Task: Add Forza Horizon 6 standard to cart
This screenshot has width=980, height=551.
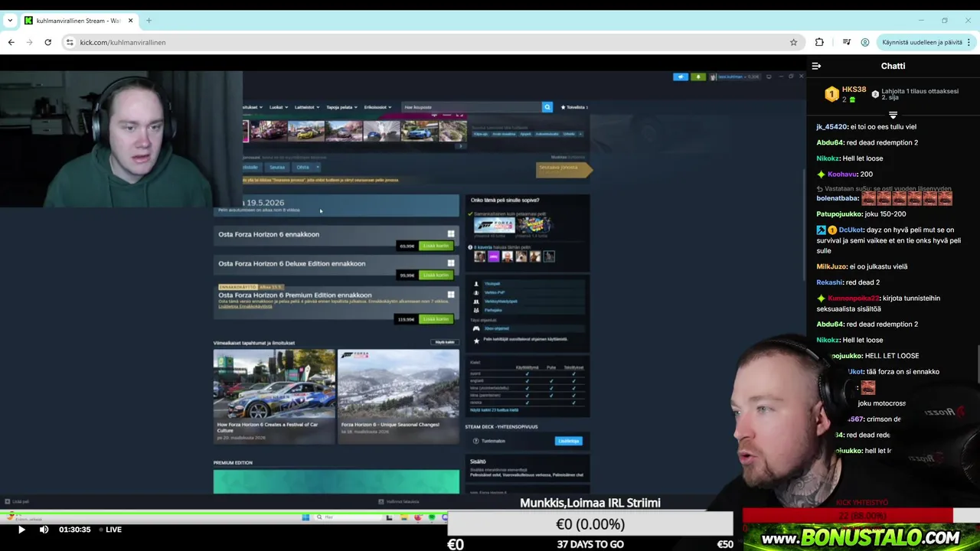Action: point(436,246)
